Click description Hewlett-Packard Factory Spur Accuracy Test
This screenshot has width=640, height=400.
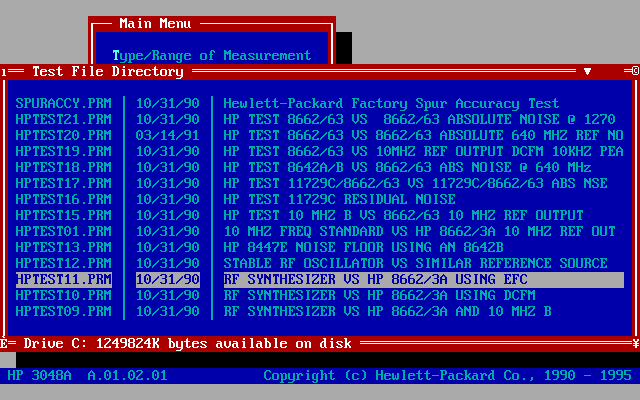(x=391, y=103)
